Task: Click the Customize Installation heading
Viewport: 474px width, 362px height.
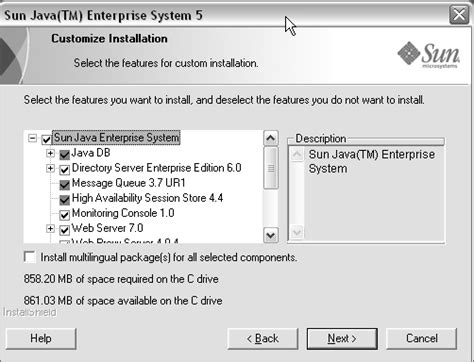Action: [x=109, y=38]
